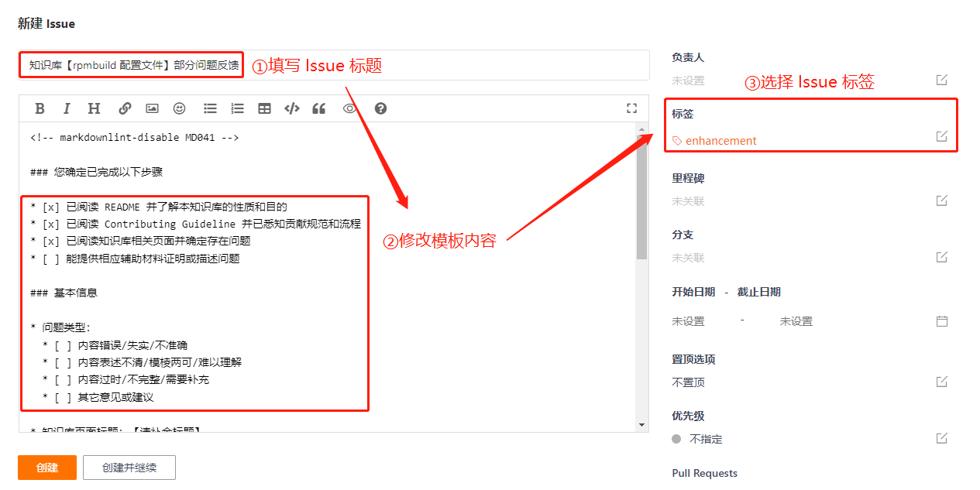This screenshot has height=490, width=980.
Task: Click the 未关联 value under 分支
Action: pyautogui.click(x=688, y=258)
